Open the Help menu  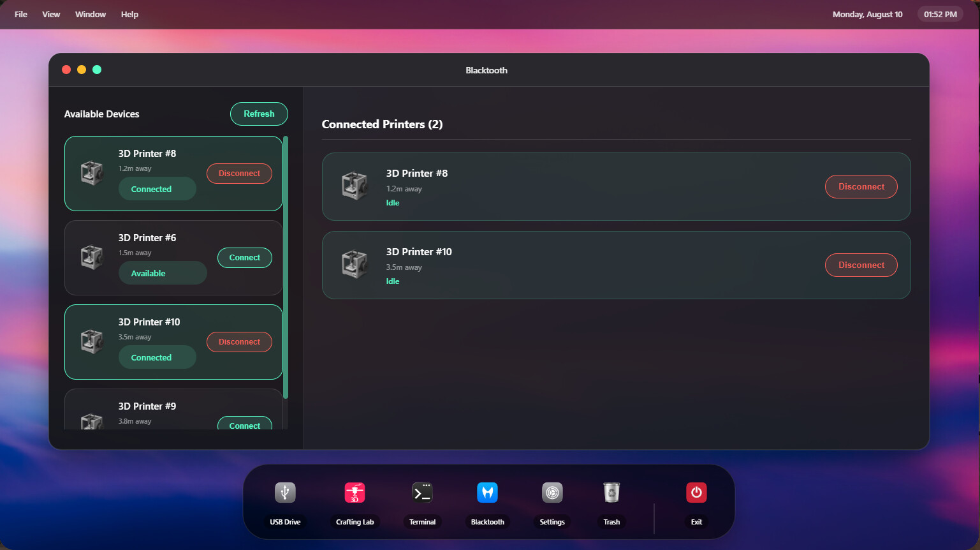pos(129,14)
